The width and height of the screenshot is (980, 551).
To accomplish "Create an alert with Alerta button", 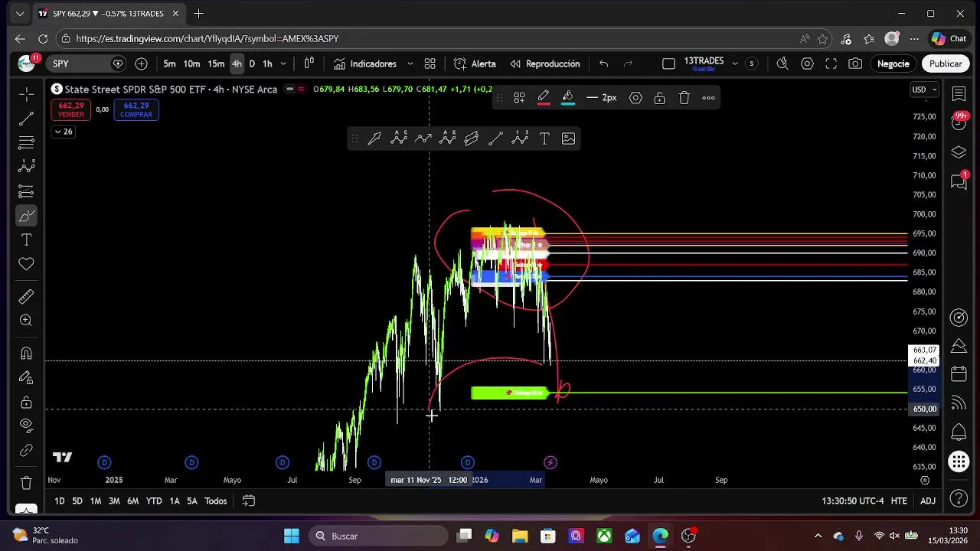I will click(x=475, y=64).
